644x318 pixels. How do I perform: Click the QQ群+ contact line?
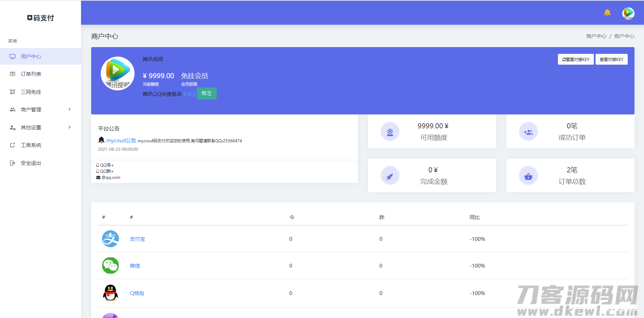tap(105, 171)
